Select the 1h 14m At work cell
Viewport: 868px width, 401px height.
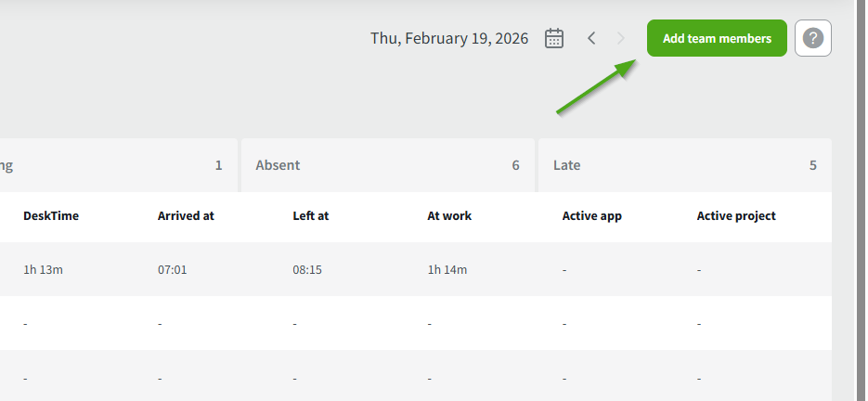tap(447, 270)
